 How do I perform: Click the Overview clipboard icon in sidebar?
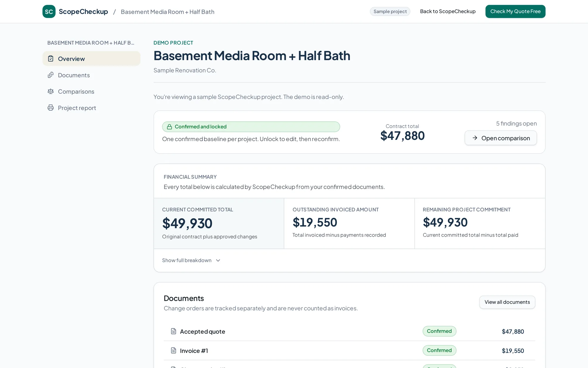click(51, 59)
